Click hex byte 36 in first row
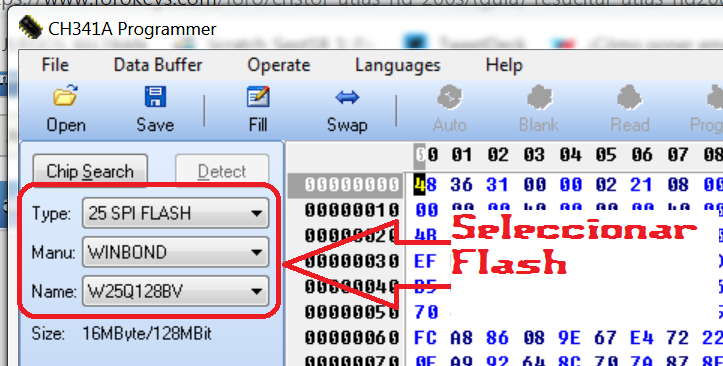 [x=462, y=185]
